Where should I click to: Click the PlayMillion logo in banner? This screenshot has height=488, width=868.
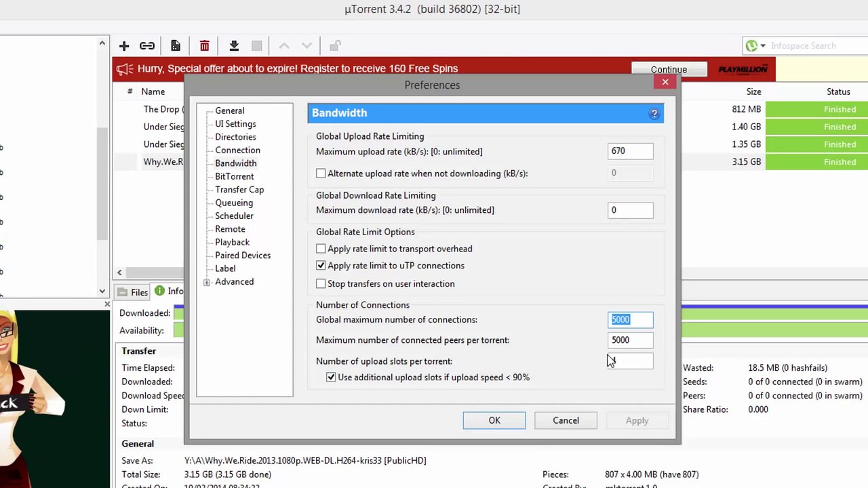click(x=743, y=69)
